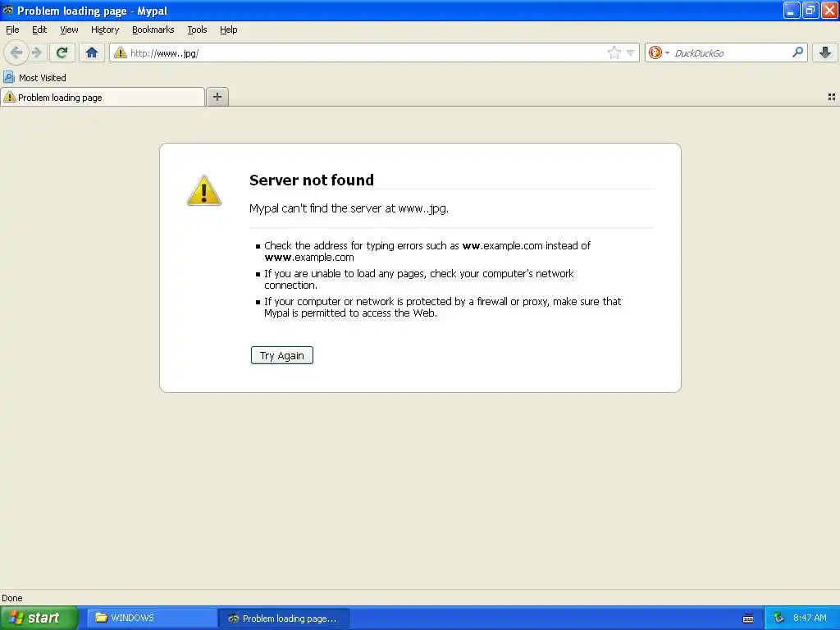This screenshot has height=630, width=840.
Task: Open the Help menu
Action: tap(228, 30)
